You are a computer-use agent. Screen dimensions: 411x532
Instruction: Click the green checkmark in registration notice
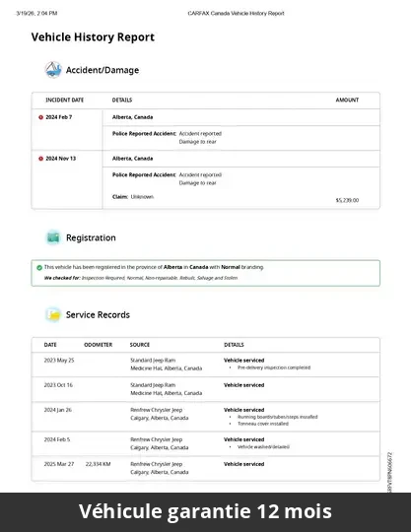(39, 267)
